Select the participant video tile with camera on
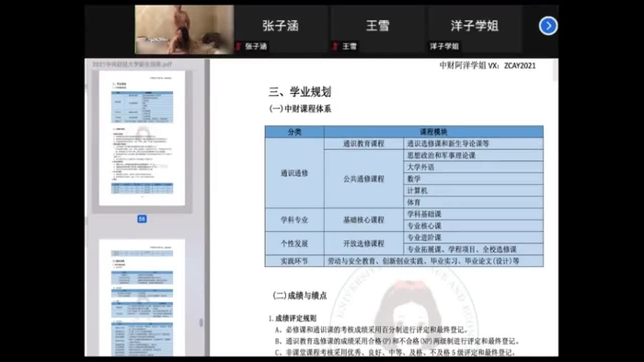This screenshot has width=644, height=362. (x=184, y=29)
